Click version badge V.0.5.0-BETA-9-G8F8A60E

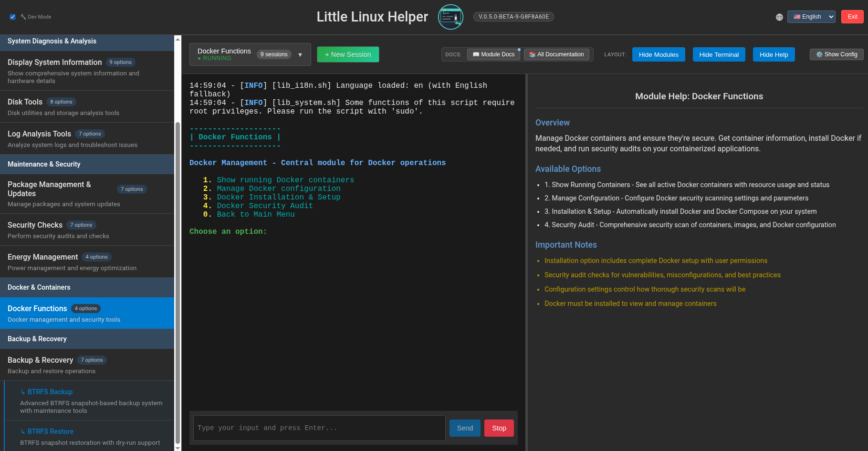513,17
